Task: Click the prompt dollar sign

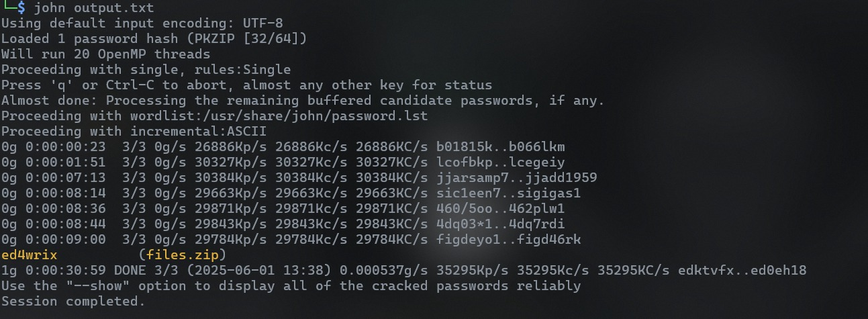Action: 21,7
